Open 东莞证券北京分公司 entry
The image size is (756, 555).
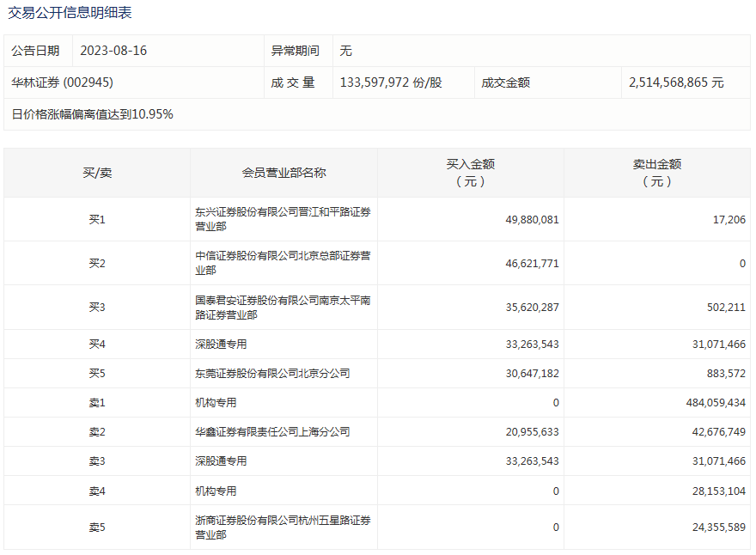click(272, 374)
